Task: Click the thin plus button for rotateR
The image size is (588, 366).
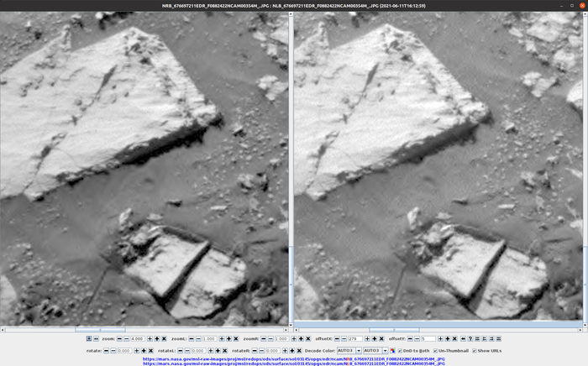Action: 285,351
